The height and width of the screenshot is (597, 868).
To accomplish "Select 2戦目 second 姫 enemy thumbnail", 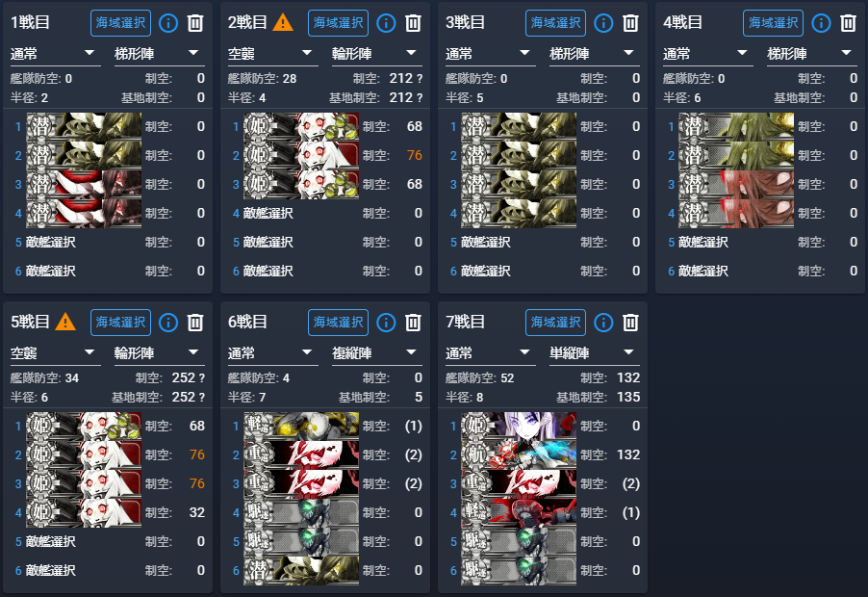I will [301, 156].
